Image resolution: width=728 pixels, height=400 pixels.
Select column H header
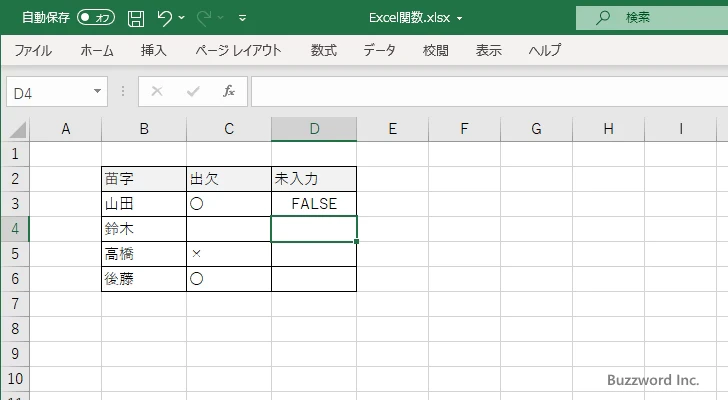point(608,129)
